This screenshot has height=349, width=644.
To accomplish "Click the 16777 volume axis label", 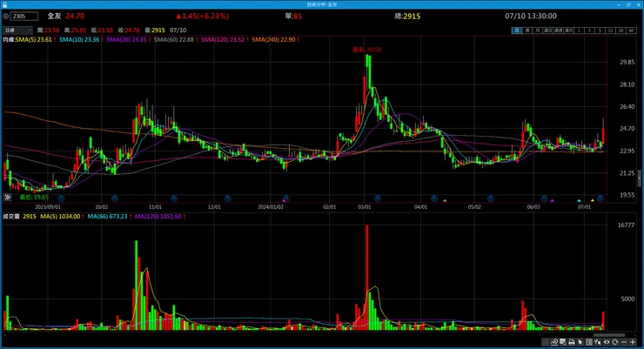I will click(x=626, y=225).
